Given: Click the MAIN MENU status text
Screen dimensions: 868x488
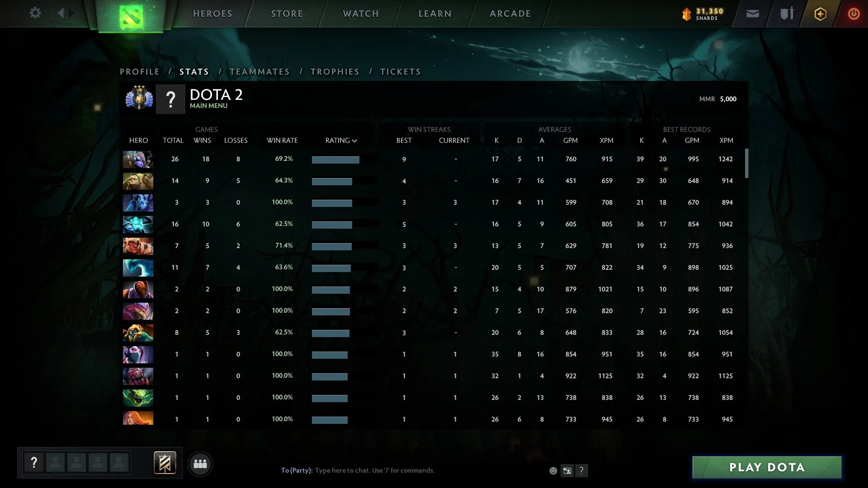Looking at the screenshot, I should click(x=208, y=106).
